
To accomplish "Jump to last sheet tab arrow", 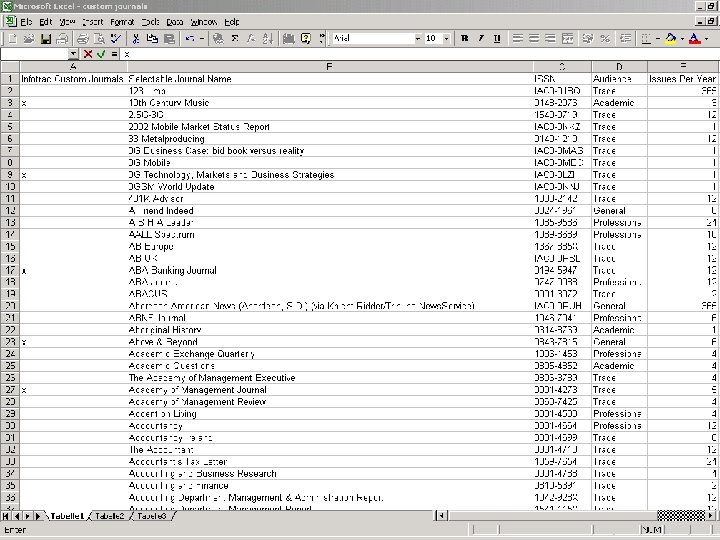I will point(38,516).
